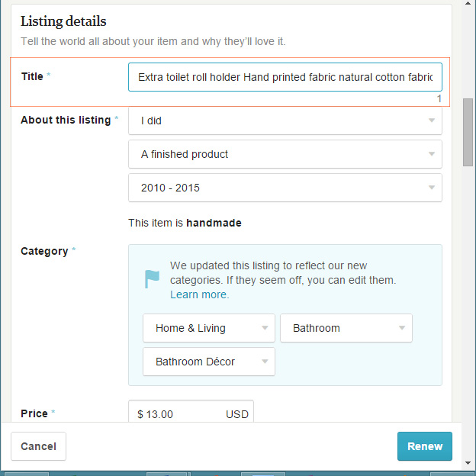Click the blue flag icon in category notice
The image size is (476, 476).
point(152,279)
